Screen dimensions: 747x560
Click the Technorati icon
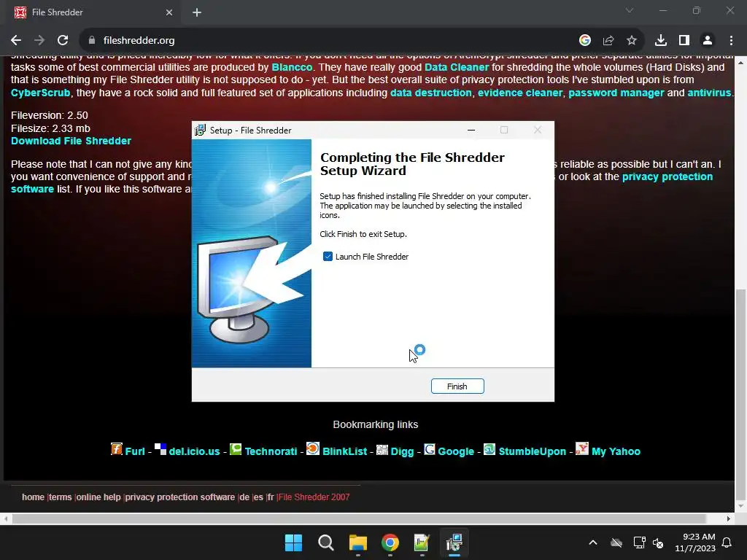tap(236, 449)
